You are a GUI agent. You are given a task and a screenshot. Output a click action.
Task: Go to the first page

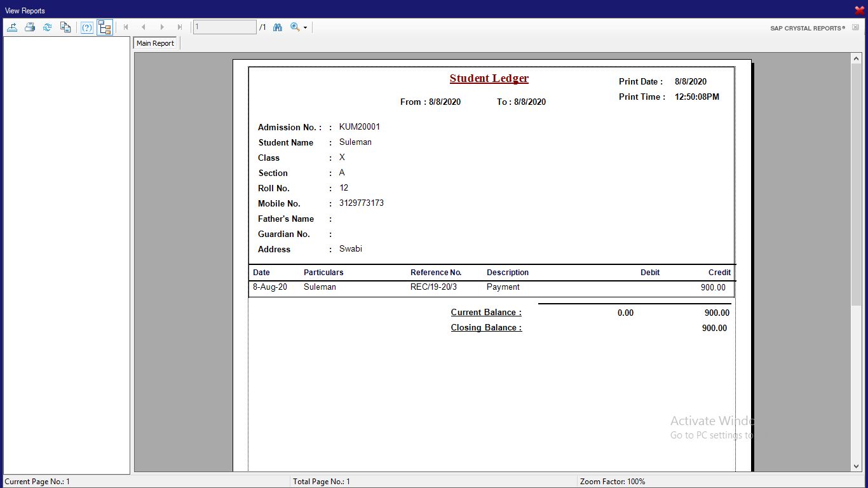[126, 27]
